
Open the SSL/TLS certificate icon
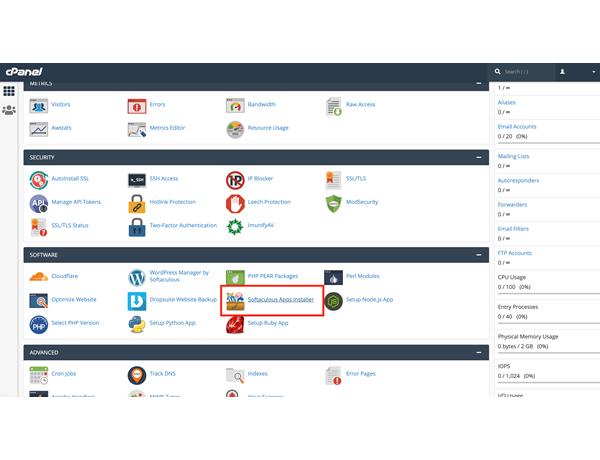click(333, 180)
